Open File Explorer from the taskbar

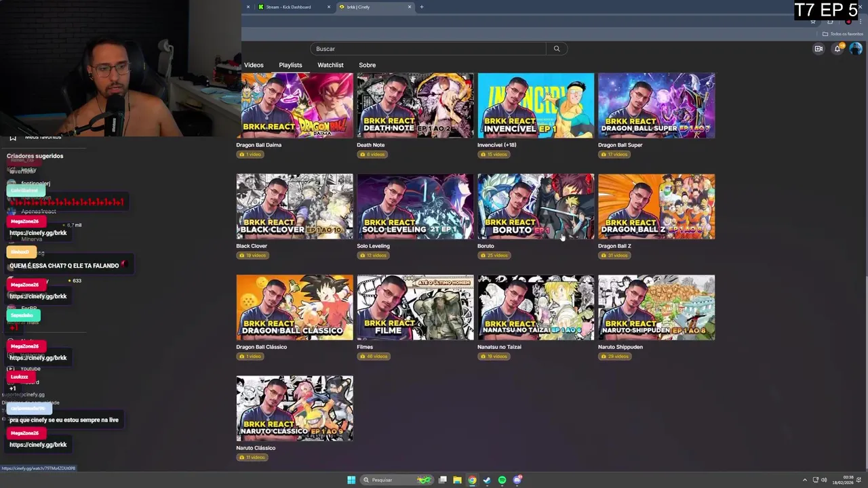(457, 480)
